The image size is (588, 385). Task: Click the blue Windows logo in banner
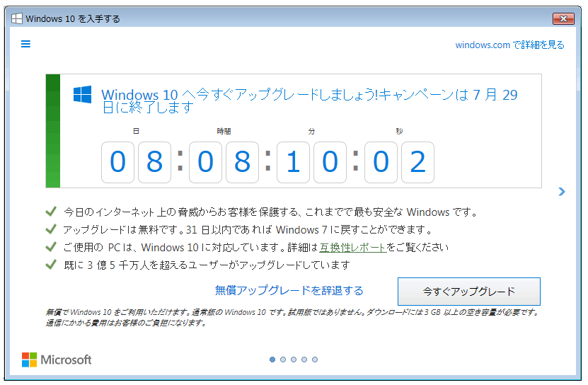pos(83,94)
